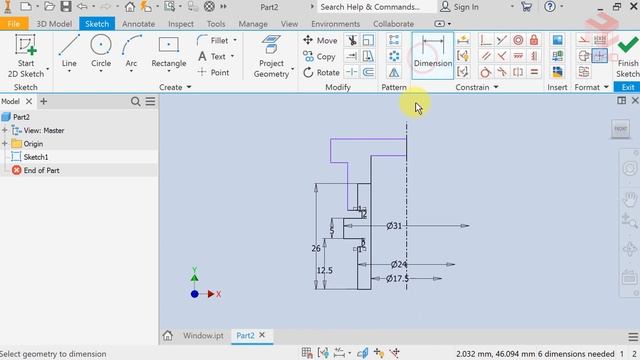
Task: Open Circle tool dropdown arrow
Action: pyautogui.click(x=101, y=72)
